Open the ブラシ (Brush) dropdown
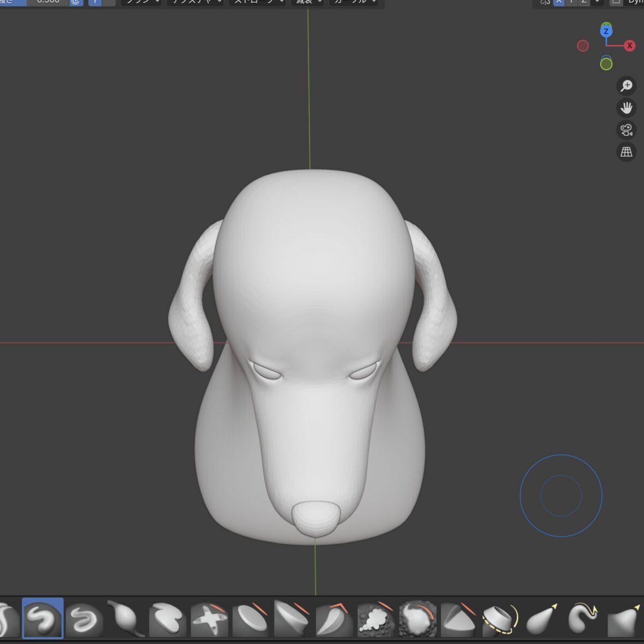Image resolution: width=644 pixels, height=644 pixels. click(x=141, y=2)
